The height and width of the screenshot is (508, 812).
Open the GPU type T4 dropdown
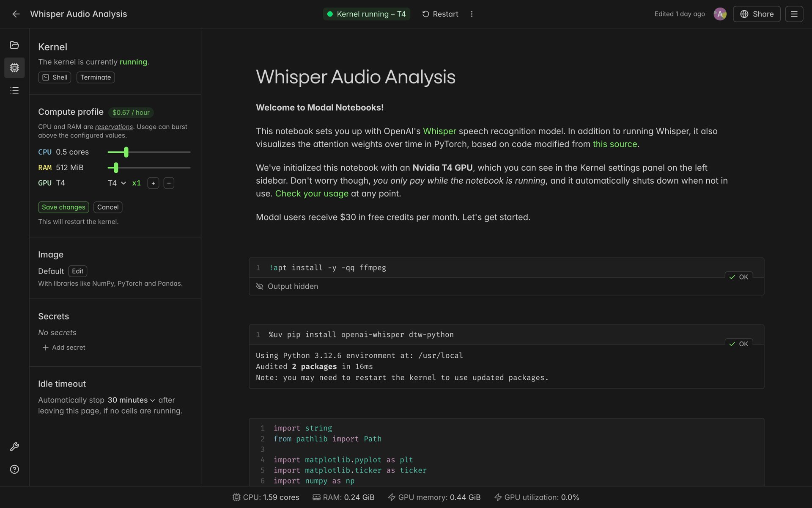[x=117, y=183]
